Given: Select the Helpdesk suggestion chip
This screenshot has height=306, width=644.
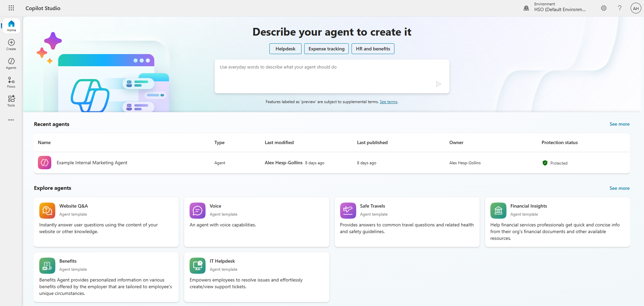Looking at the screenshot, I should click(x=285, y=49).
